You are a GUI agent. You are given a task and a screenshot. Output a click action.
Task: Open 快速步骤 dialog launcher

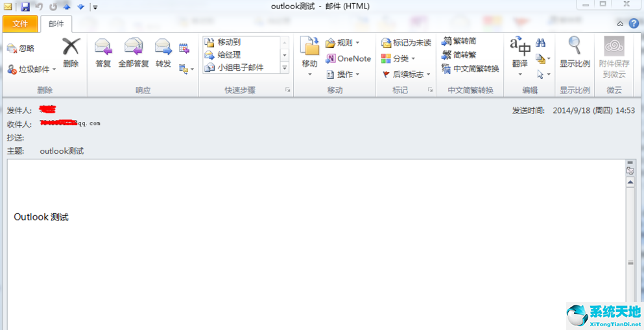pos(287,89)
